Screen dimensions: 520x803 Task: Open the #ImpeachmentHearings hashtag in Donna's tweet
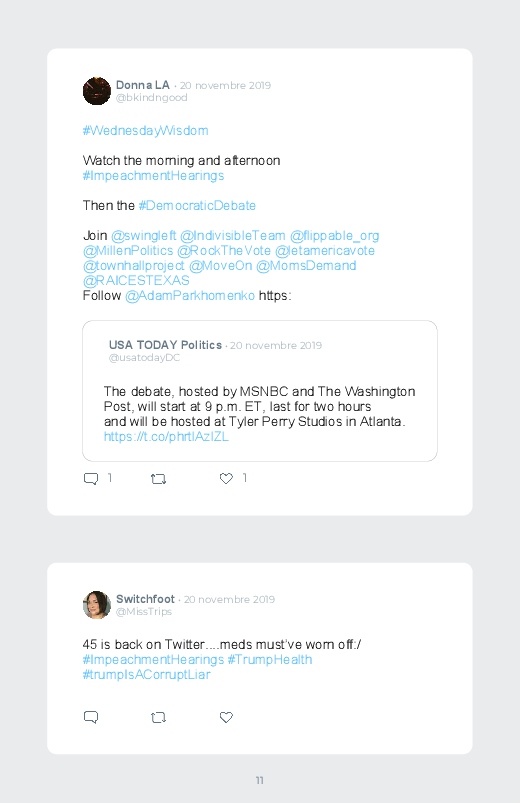(153, 176)
